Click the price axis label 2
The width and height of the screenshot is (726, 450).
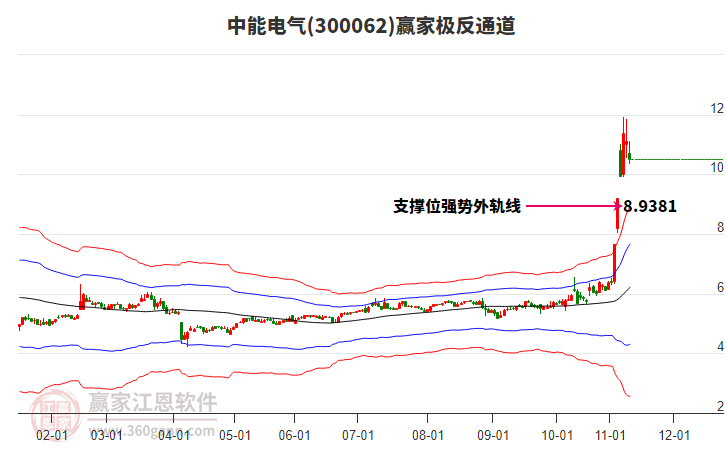(x=720, y=406)
